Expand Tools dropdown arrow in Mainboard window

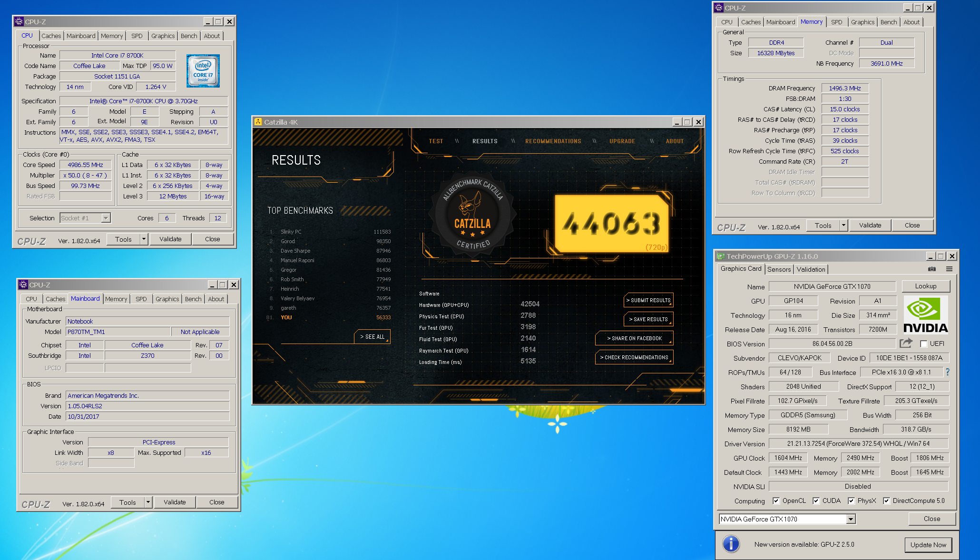tap(148, 502)
